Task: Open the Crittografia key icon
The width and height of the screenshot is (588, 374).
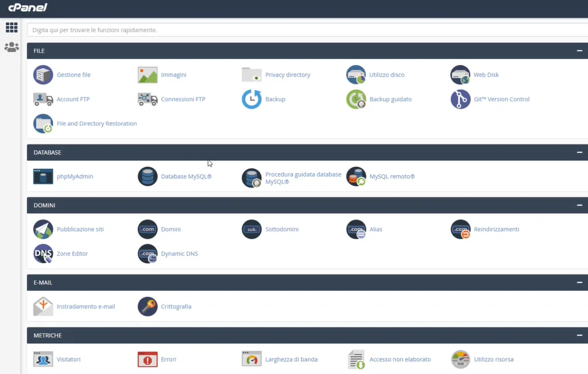Action: 147,306
